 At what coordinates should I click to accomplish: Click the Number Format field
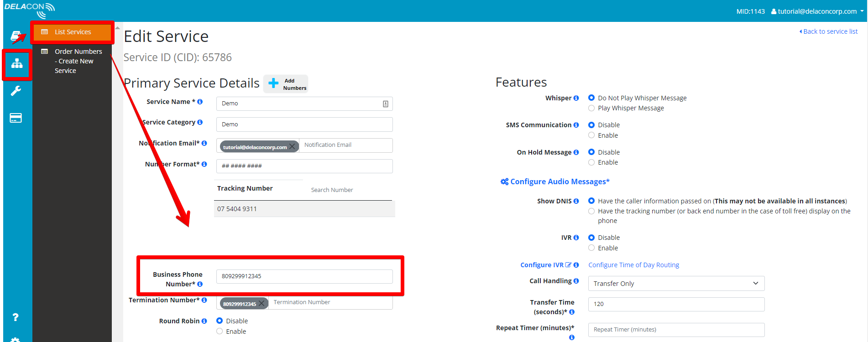pos(304,166)
